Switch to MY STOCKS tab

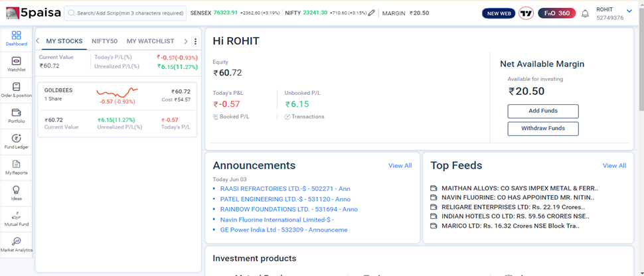[64, 41]
